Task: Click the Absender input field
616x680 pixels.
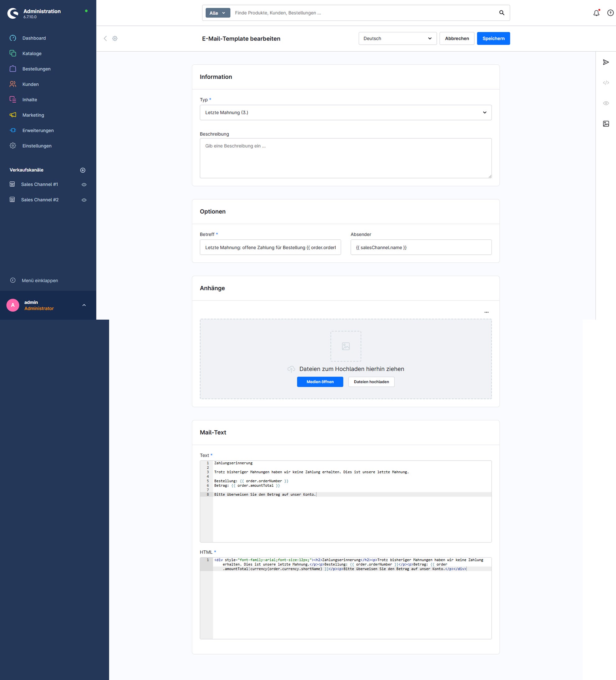Action: (x=421, y=247)
